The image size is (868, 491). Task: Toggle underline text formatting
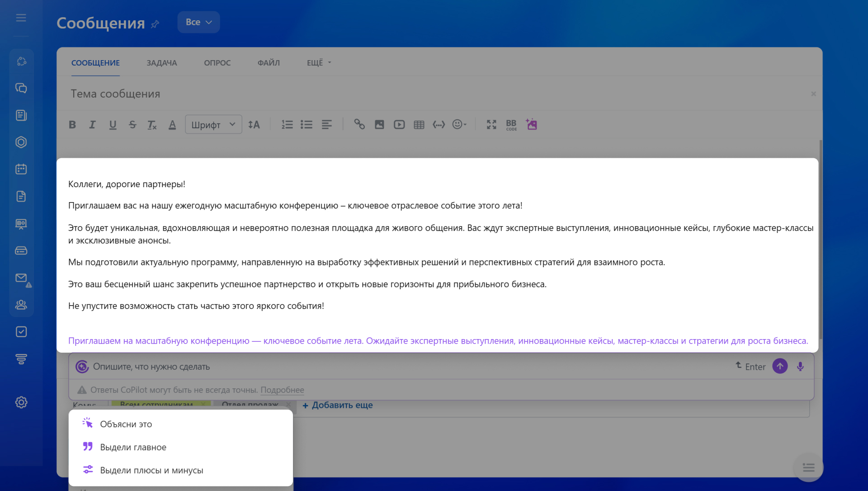pos(113,125)
